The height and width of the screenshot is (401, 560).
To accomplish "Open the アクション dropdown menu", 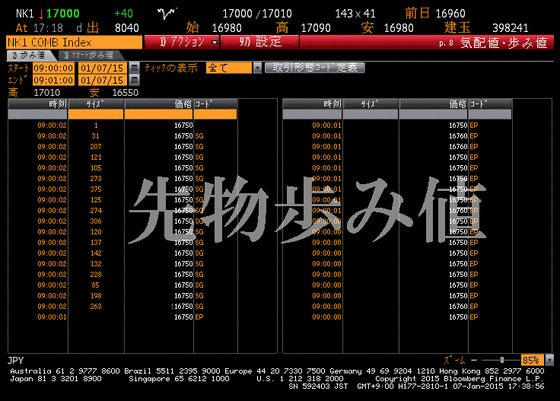I will [x=182, y=42].
